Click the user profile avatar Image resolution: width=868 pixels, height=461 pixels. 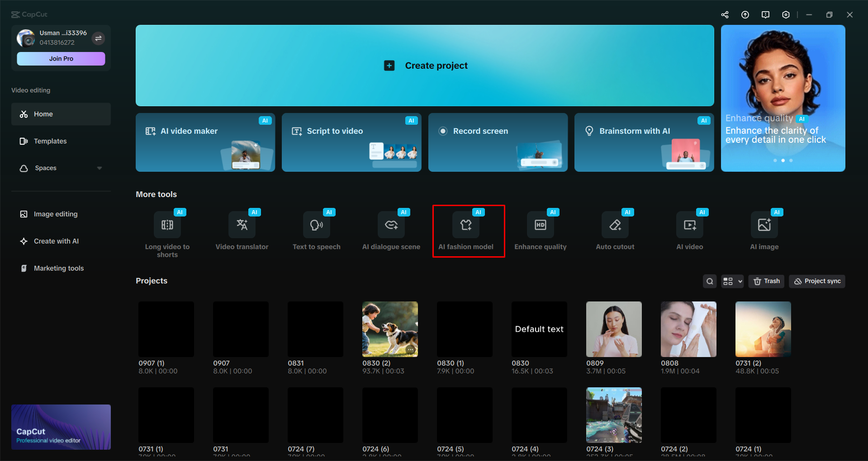26,38
